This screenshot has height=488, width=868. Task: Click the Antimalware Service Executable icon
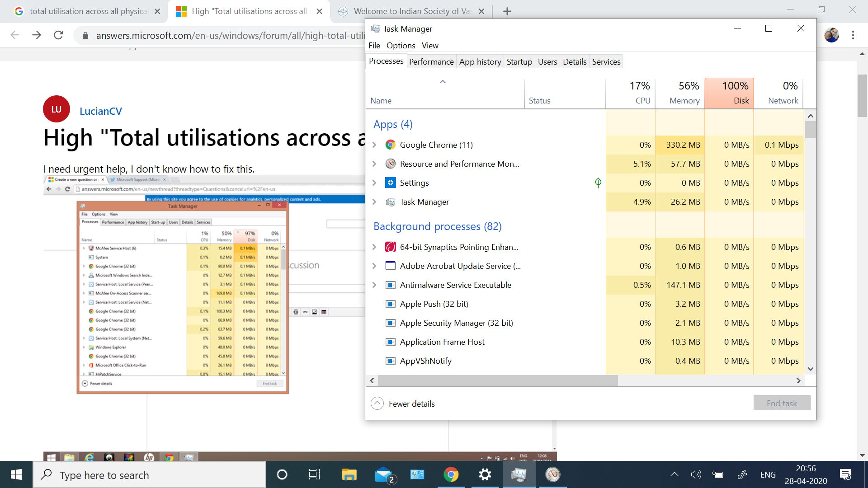(x=390, y=285)
